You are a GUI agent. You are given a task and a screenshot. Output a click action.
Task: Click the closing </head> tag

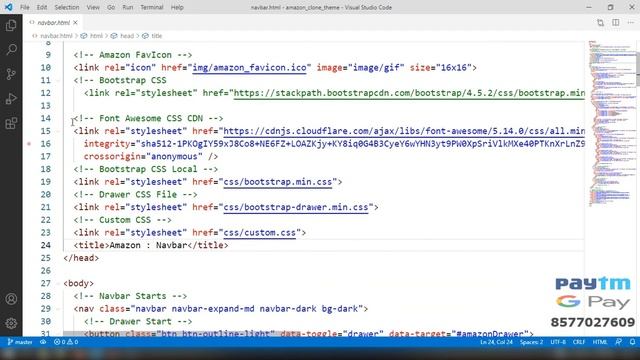pyautogui.click(x=81, y=258)
